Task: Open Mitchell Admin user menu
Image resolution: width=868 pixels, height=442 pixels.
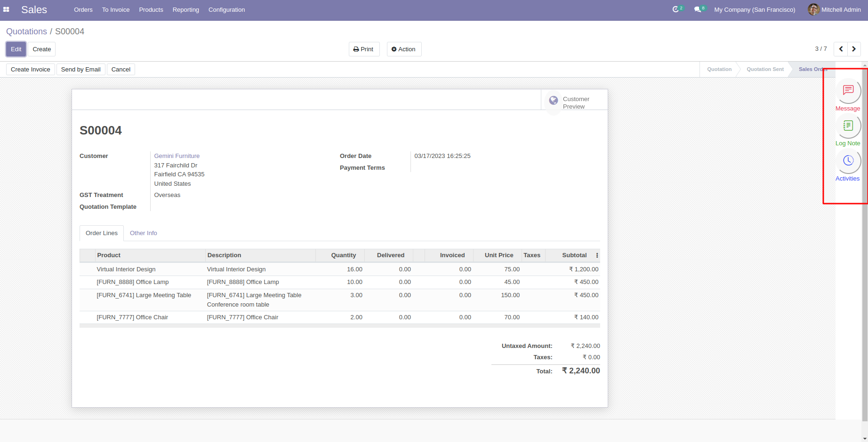Action: point(835,9)
